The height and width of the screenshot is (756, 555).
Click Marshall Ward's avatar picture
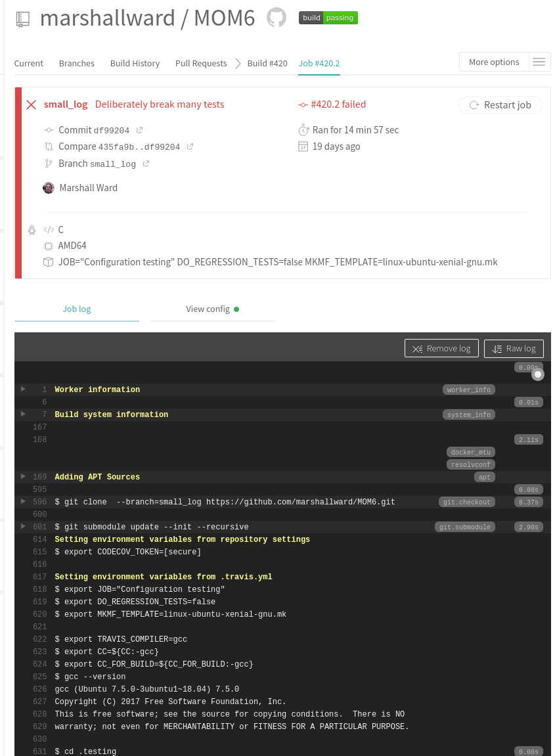coord(49,188)
